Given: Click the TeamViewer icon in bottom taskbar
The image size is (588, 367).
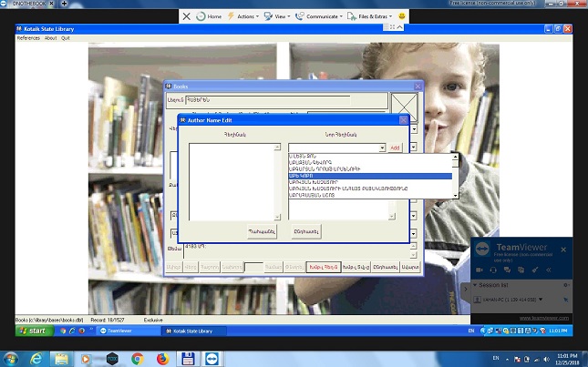Looking at the screenshot, I should click(211, 359).
